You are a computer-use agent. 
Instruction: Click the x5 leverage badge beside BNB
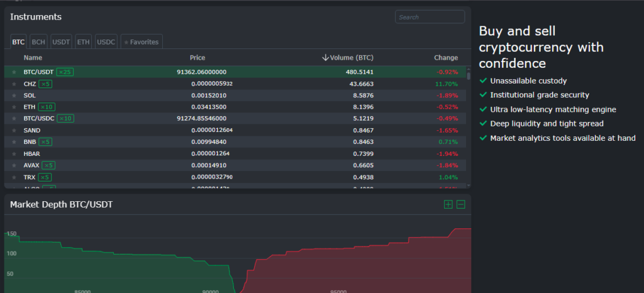click(x=45, y=142)
